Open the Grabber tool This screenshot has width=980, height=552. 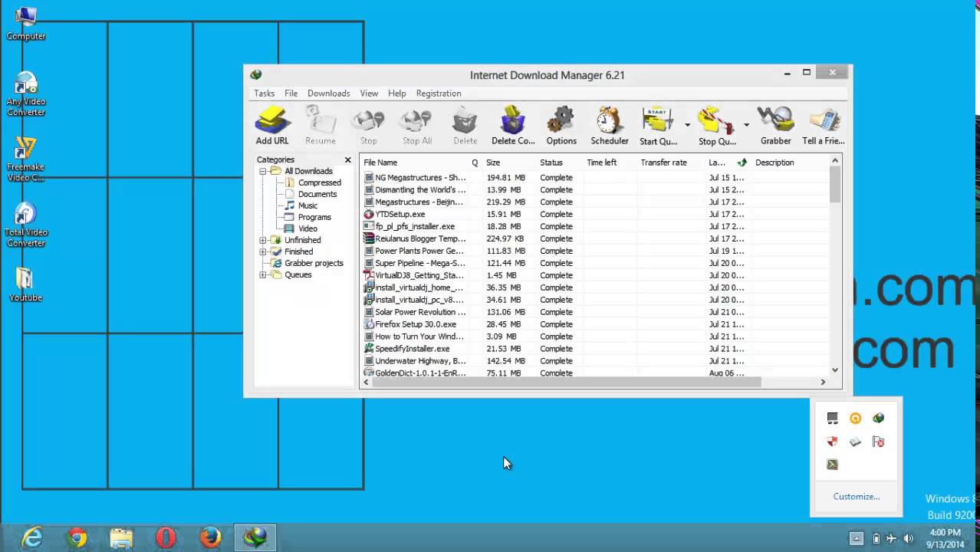pos(775,126)
